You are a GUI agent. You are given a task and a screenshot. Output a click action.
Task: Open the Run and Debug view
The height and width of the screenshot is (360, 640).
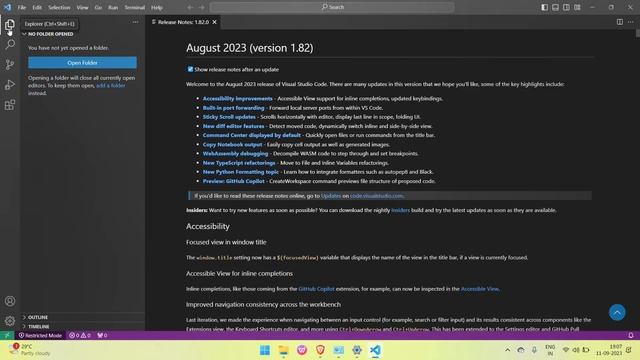(x=10, y=84)
